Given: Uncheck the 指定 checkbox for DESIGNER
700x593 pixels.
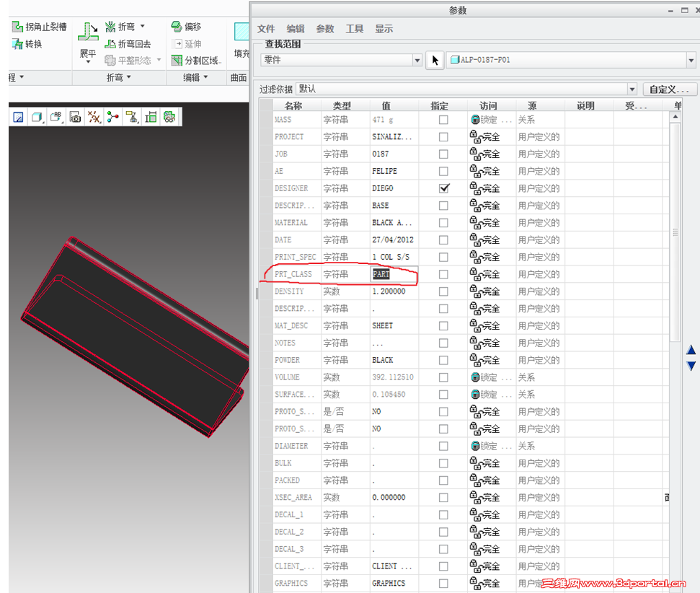Looking at the screenshot, I should [443, 188].
